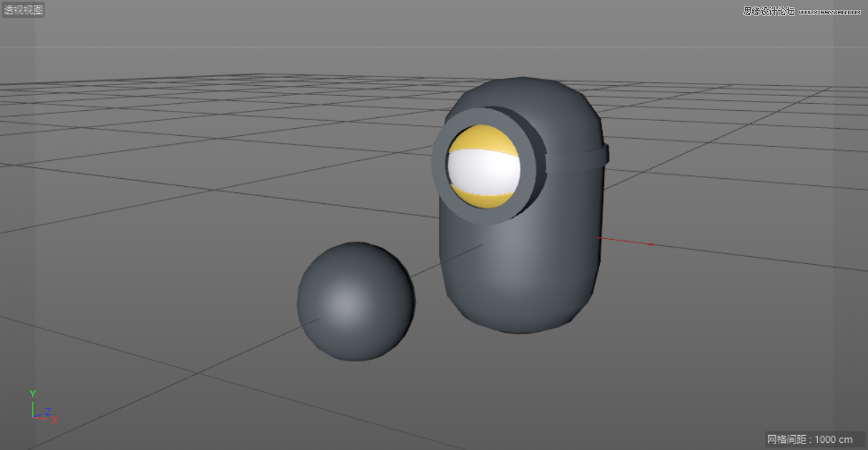868x450 pixels.
Task: Select the gray sphere on the ground
Action: click(x=355, y=300)
